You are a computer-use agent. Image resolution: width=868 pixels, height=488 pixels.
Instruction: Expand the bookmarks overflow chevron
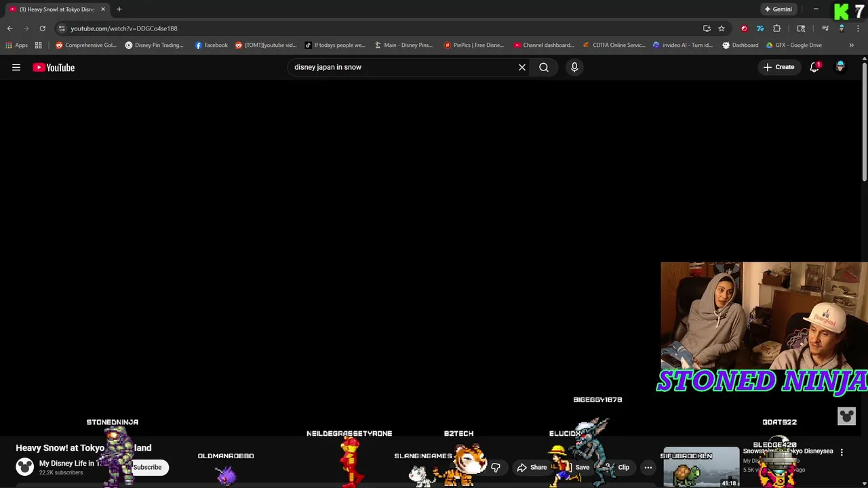tap(852, 45)
